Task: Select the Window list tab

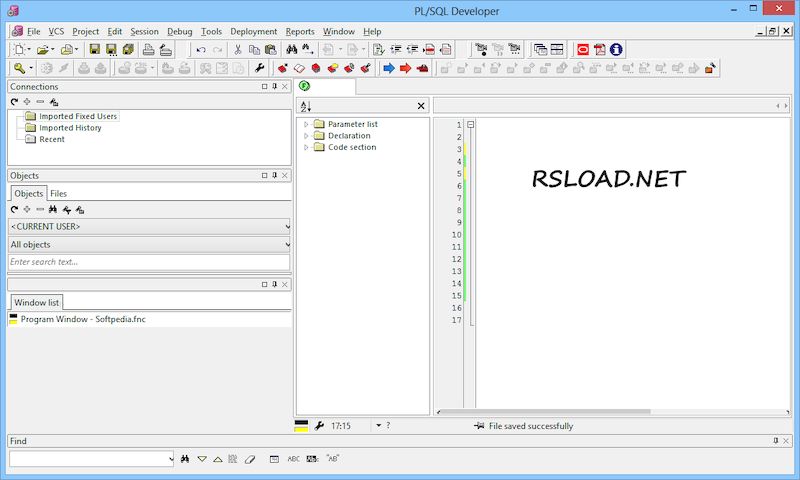Action: click(36, 302)
